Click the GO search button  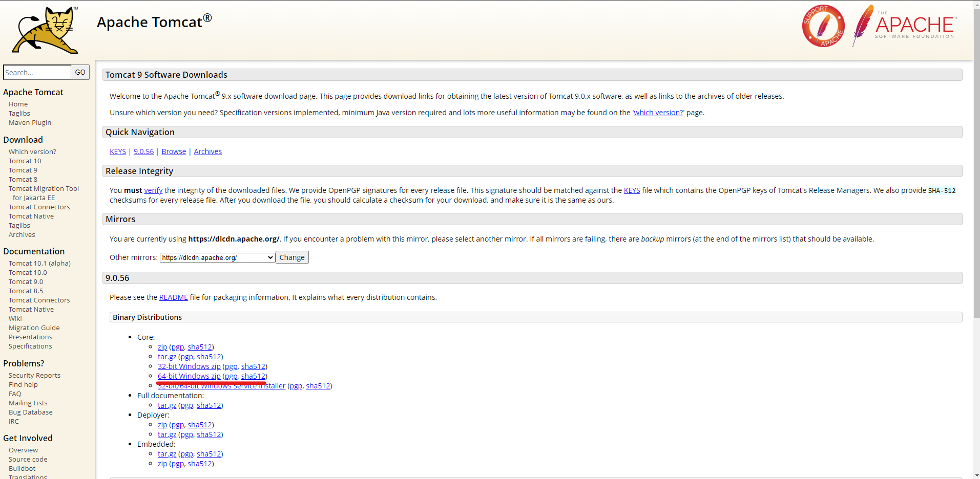(80, 72)
